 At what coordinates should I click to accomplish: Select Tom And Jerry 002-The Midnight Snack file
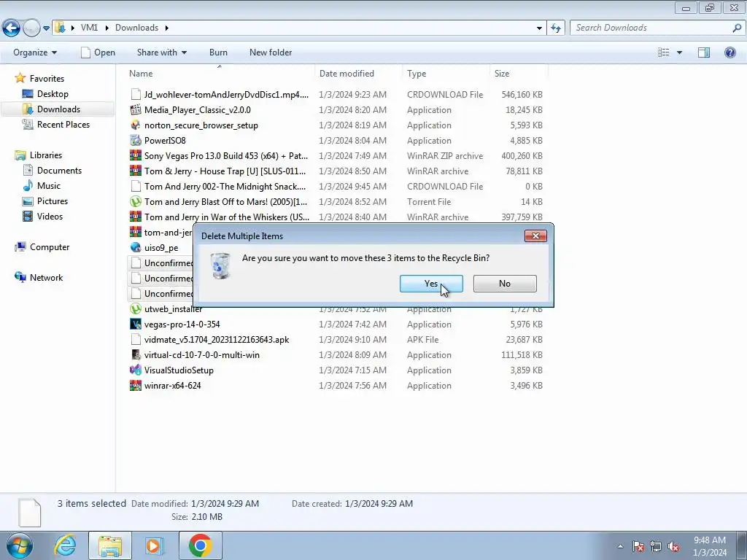coord(225,186)
